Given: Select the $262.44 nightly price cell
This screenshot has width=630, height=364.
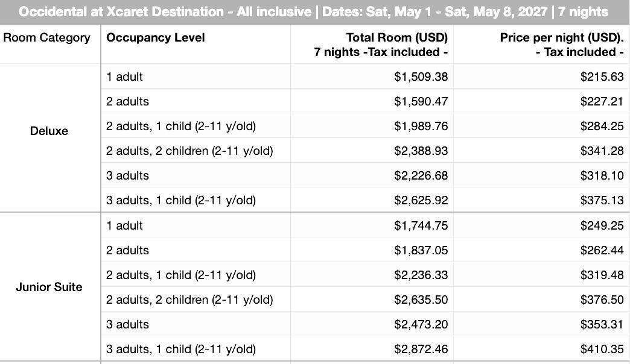Looking at the screenshot, I should 541,250.
